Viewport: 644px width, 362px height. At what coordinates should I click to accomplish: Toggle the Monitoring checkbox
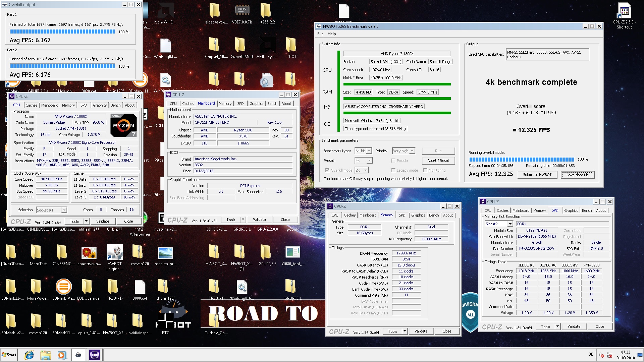click(425, 170)
